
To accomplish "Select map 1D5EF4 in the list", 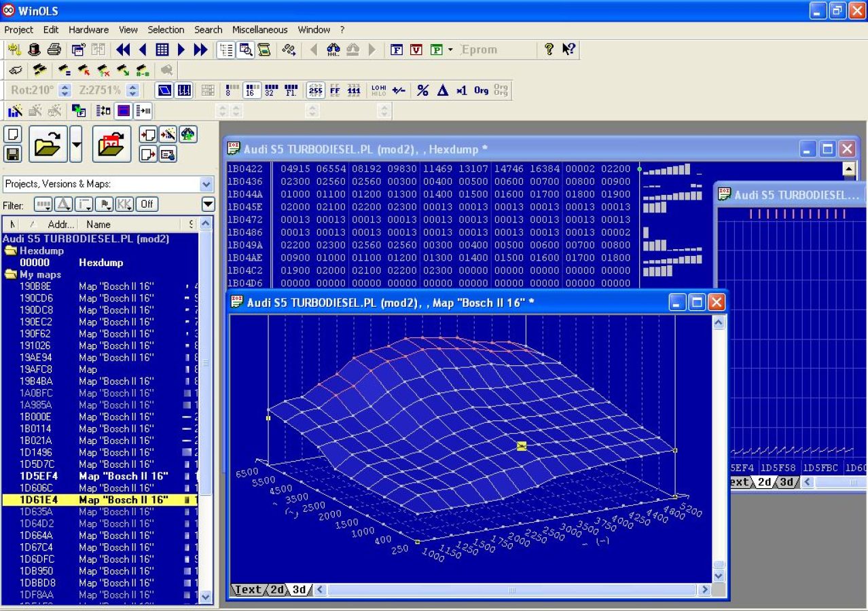I will click(100, 476).
